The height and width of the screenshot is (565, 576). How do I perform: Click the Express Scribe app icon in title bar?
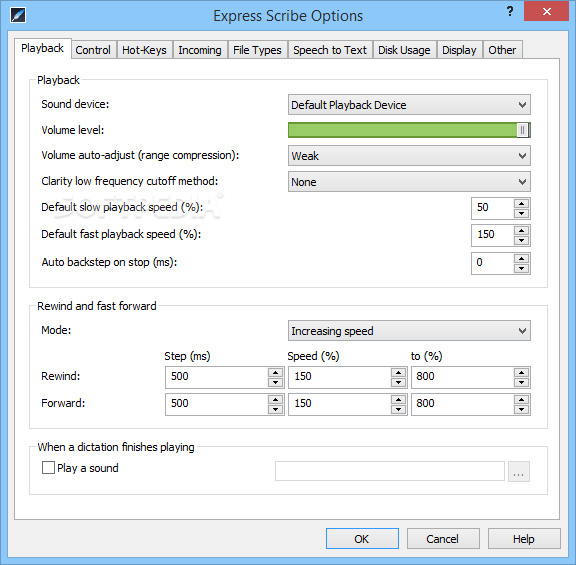(x=18, y=15)
